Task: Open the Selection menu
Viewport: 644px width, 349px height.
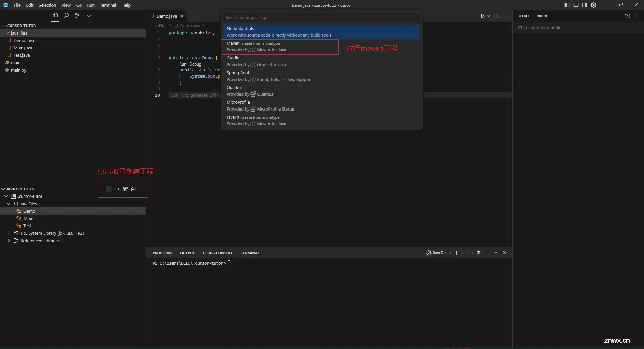Action: 47,5
